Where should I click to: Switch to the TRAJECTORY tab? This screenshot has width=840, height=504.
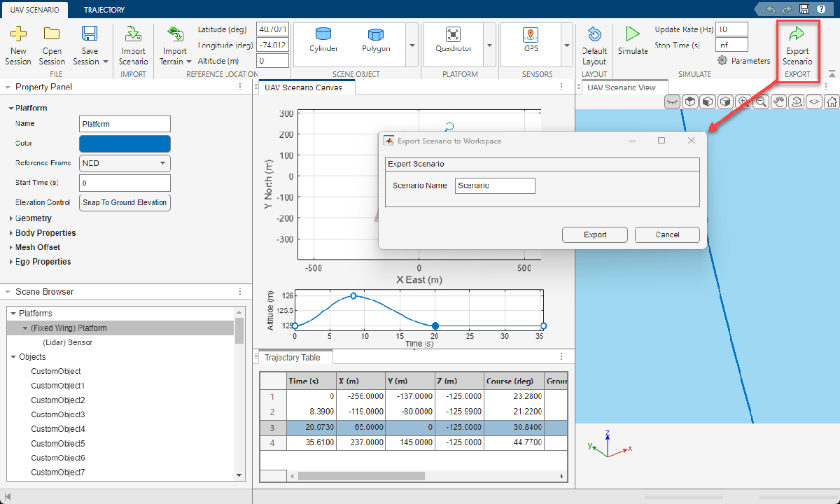[104, 10]
